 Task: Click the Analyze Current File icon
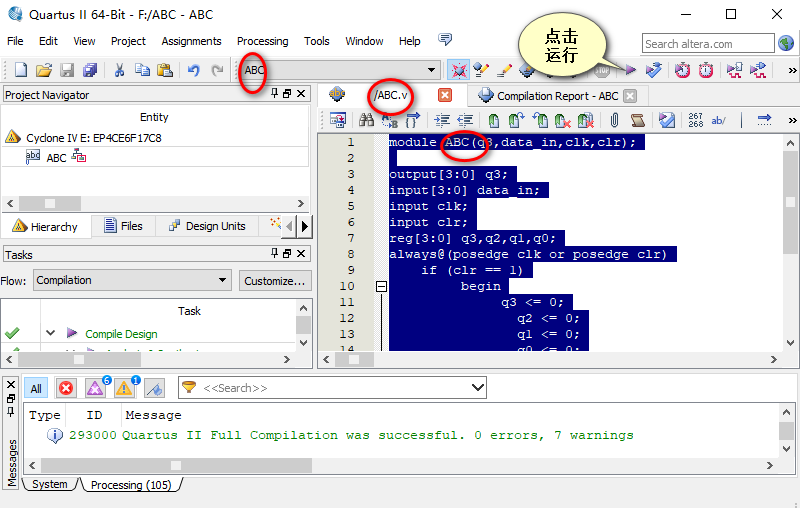point(666,120)
